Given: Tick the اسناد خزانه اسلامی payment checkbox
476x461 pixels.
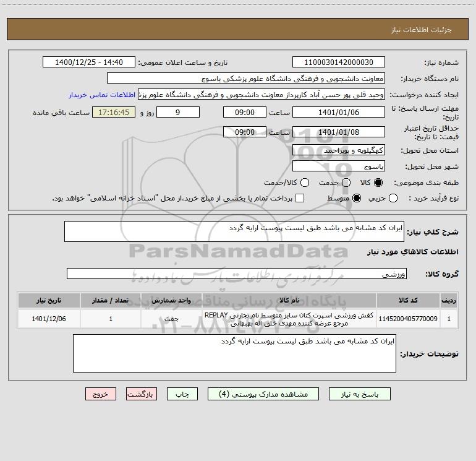Looking at the screenshot, I should click(x=300, y=198).
